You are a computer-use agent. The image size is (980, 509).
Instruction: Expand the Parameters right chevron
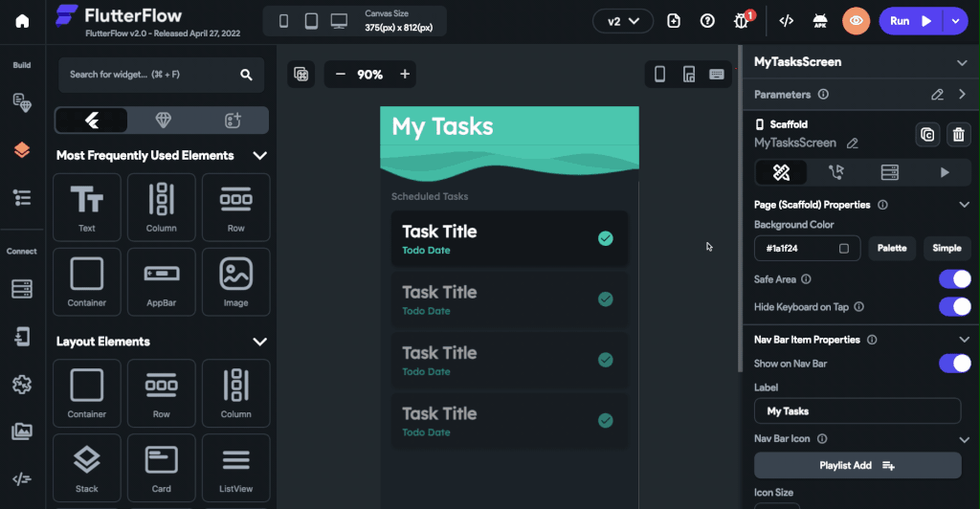point(962,95)
